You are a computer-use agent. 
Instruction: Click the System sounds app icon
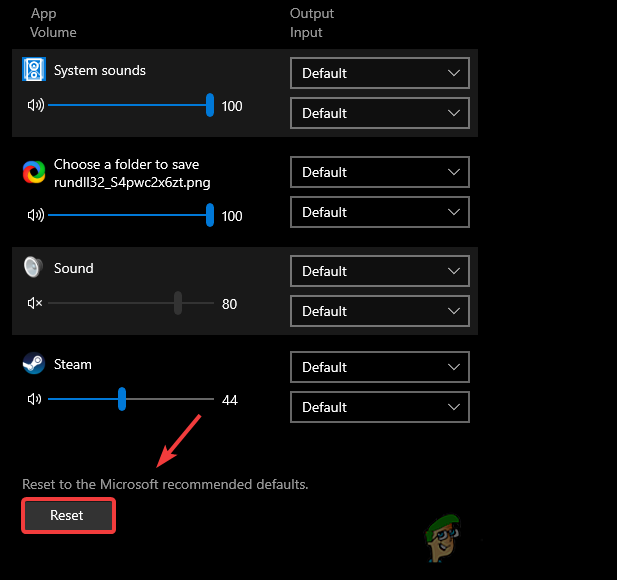pos(34,69)
